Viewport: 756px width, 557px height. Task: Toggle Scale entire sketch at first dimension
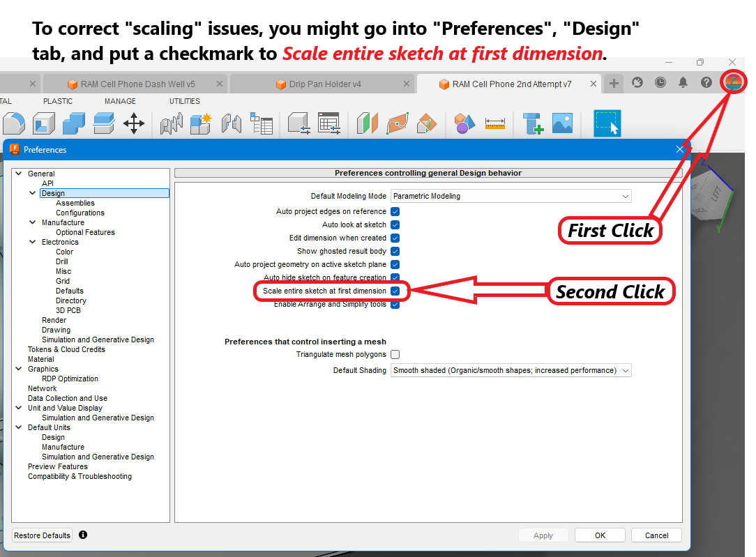pos(395,291)
